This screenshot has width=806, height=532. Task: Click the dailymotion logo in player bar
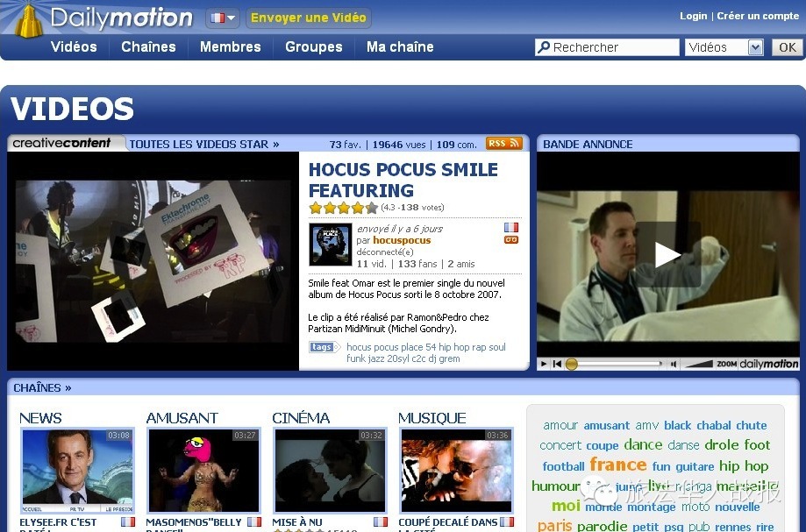(x=769, y=364)
